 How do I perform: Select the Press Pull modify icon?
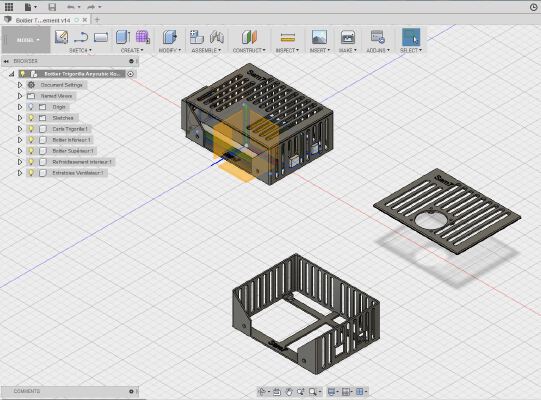point(169,37)
